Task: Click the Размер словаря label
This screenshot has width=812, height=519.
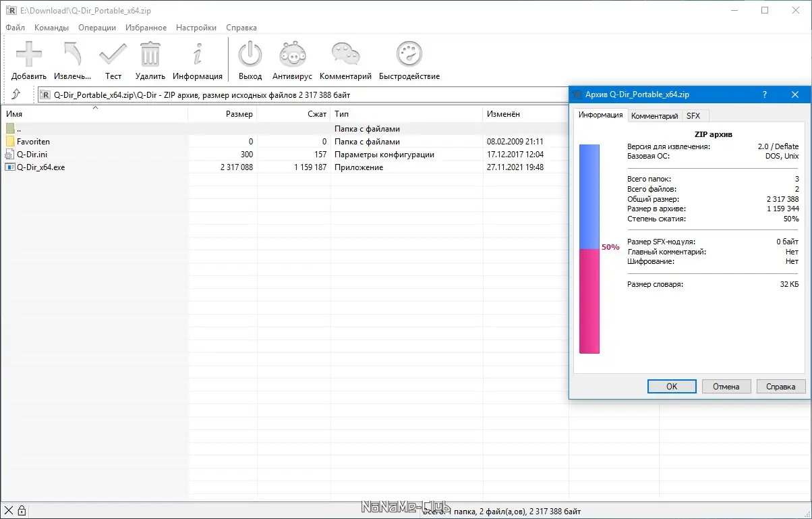Action: tap(655, 284)
